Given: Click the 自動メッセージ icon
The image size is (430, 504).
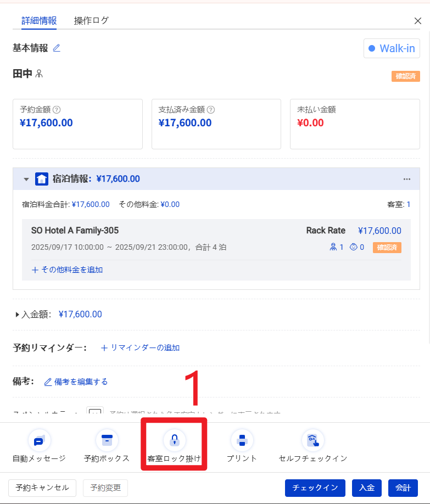Looking at the screenshot, I should [x=39, y=440].
